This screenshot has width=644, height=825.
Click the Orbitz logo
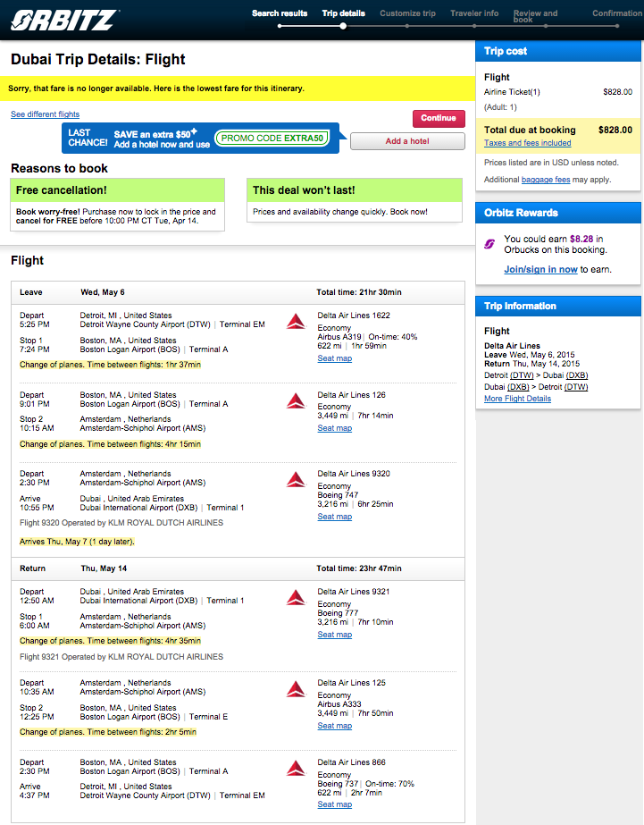point(64,20)
